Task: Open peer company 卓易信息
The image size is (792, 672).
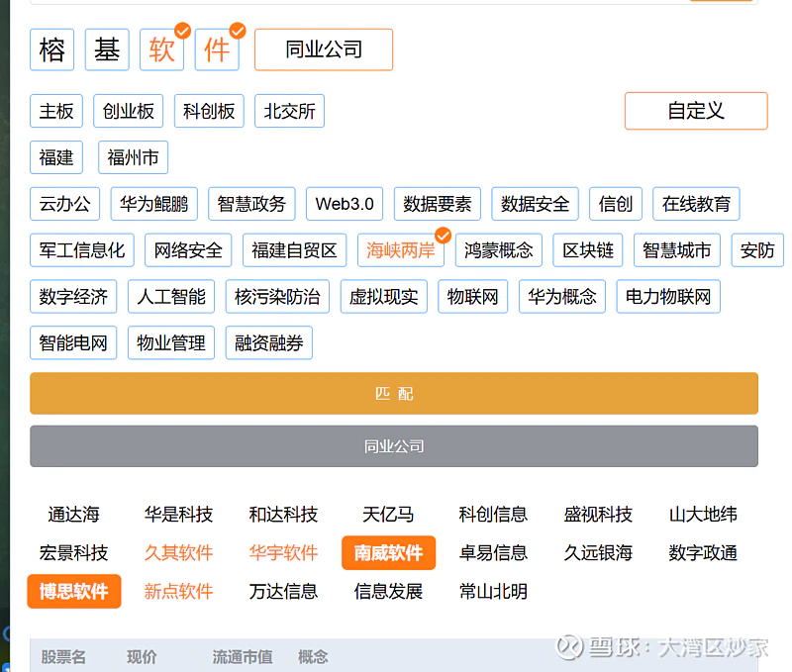Action: (493, 553)
